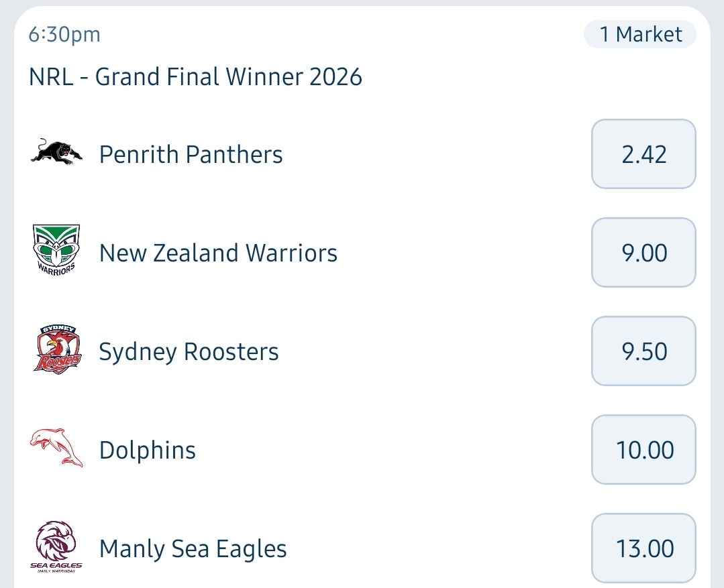Image resolution: width=724 pixels, height=588 pixels.
Task: Click the Manly Sea Eagles team name
Action: [x=193, y=549]
